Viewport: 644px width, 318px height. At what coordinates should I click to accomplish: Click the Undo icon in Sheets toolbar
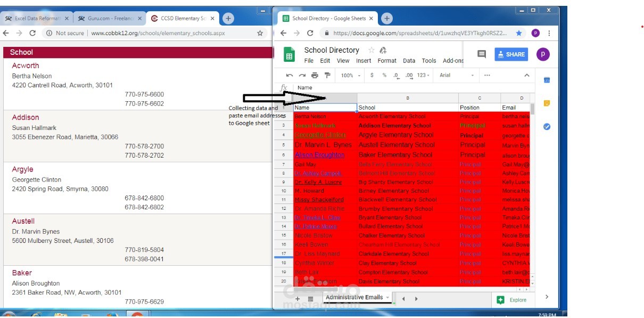pyautogui.click(x=290, y=75)
